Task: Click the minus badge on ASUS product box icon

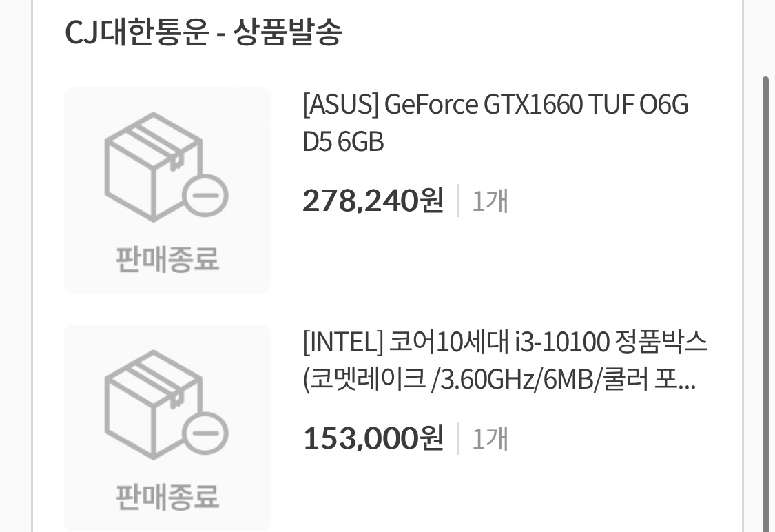Action: coord(205,196)
